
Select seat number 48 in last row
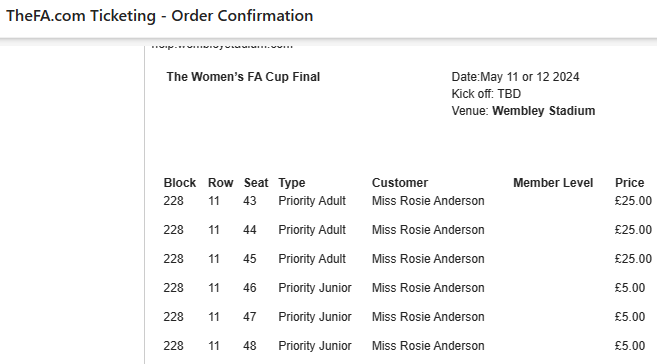point(250,346)
